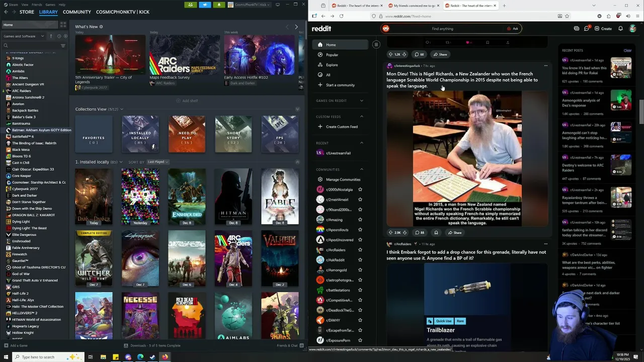644x362 pixels.
Task: Upvote the Nigel Richards post
Action: coord(390,233)
